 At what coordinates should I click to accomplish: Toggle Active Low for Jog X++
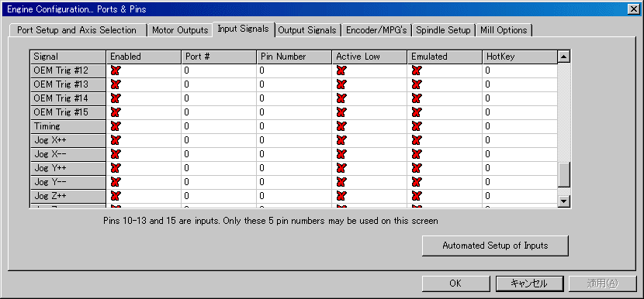tap(341, 140)
